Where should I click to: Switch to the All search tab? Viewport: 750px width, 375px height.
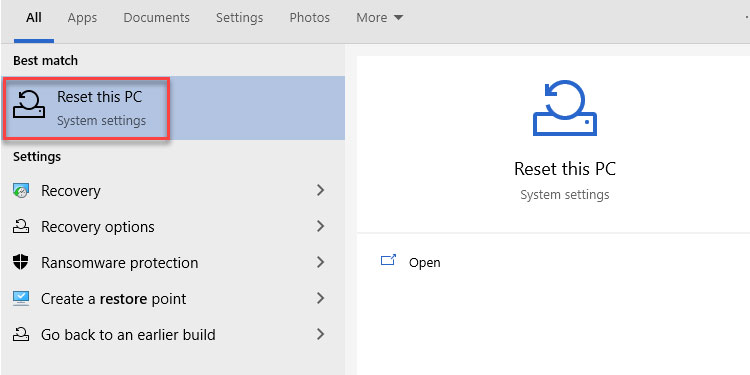pyautogui.click(x=33, y=18)
